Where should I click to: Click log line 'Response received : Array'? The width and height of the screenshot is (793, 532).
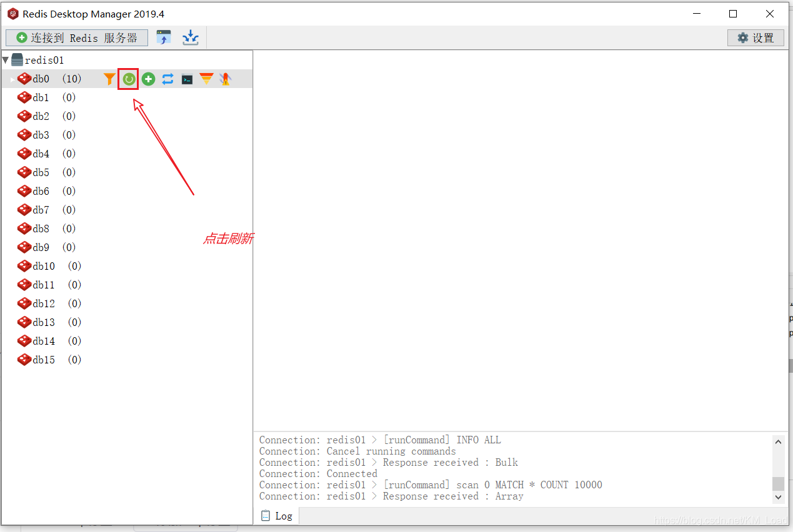tap(391, 496)
